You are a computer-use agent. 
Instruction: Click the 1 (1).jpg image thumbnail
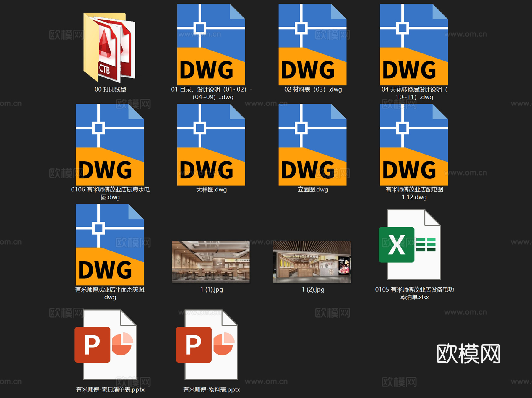211,262
